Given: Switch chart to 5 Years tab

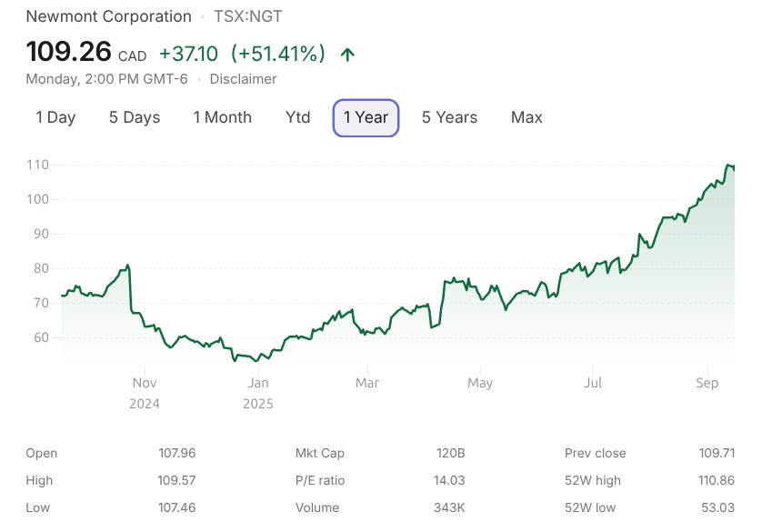Looking at the screenshot, I should 449,117.
